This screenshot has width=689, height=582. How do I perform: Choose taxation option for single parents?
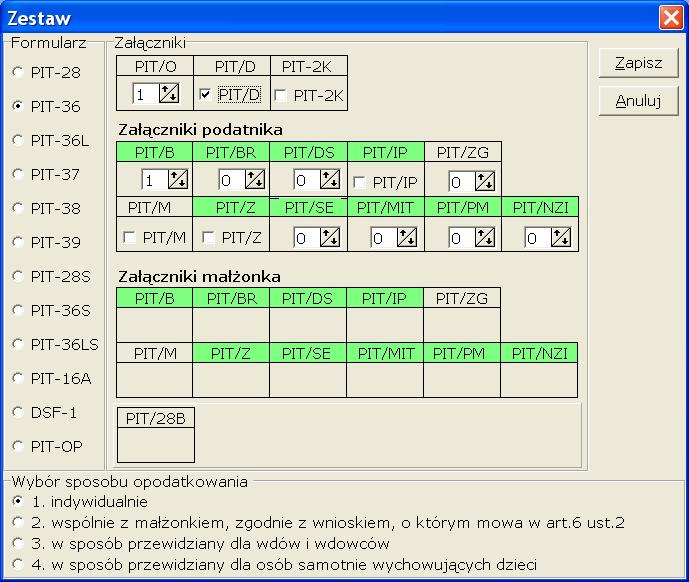tap(17, 564)
